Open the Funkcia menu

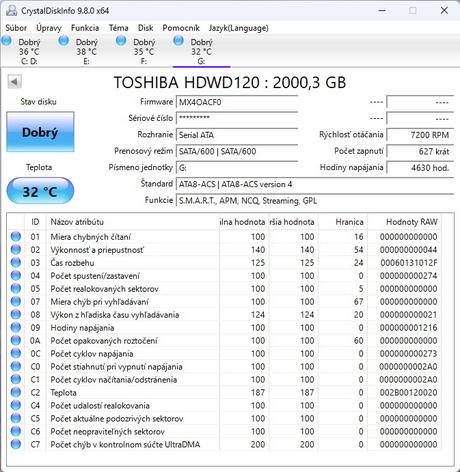pyautogui.click(x=85, y=28)
